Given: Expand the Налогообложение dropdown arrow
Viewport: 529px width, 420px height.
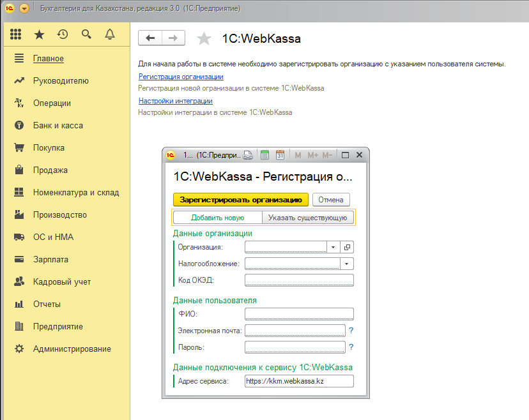Looking at the screenshot, I should pos(347,264).
